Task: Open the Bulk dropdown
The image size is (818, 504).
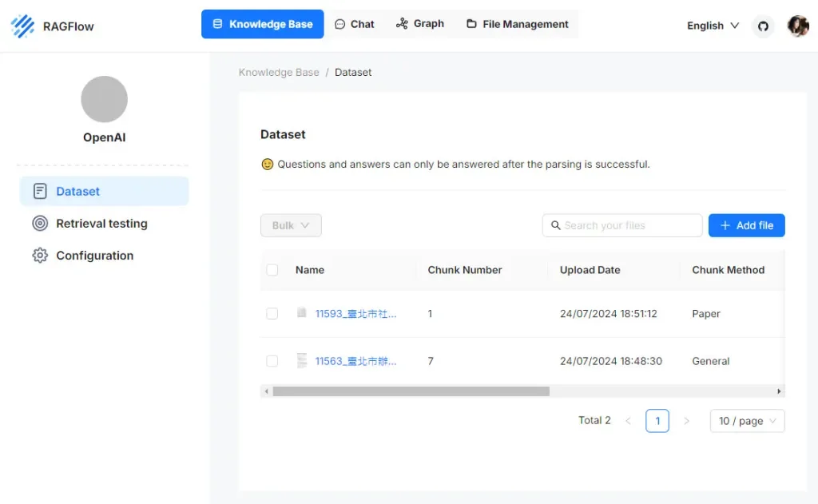Action: coord(291,225)
